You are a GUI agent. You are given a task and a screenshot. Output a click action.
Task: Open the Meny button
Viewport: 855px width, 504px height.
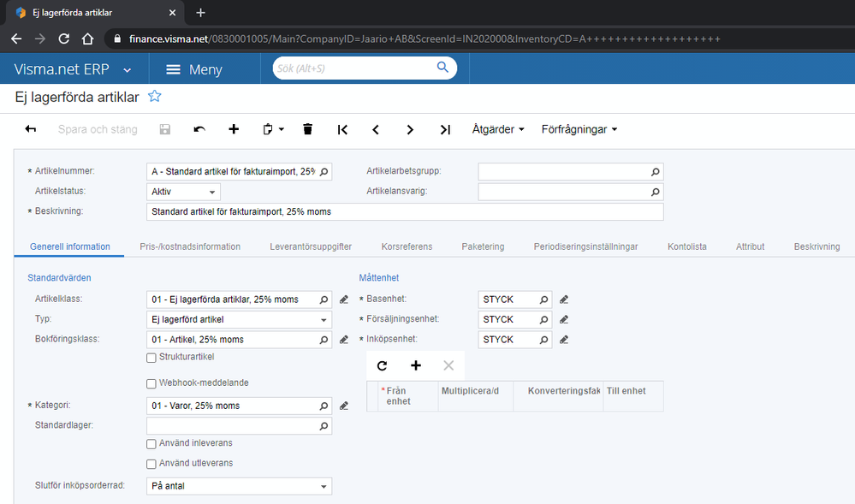193,69
